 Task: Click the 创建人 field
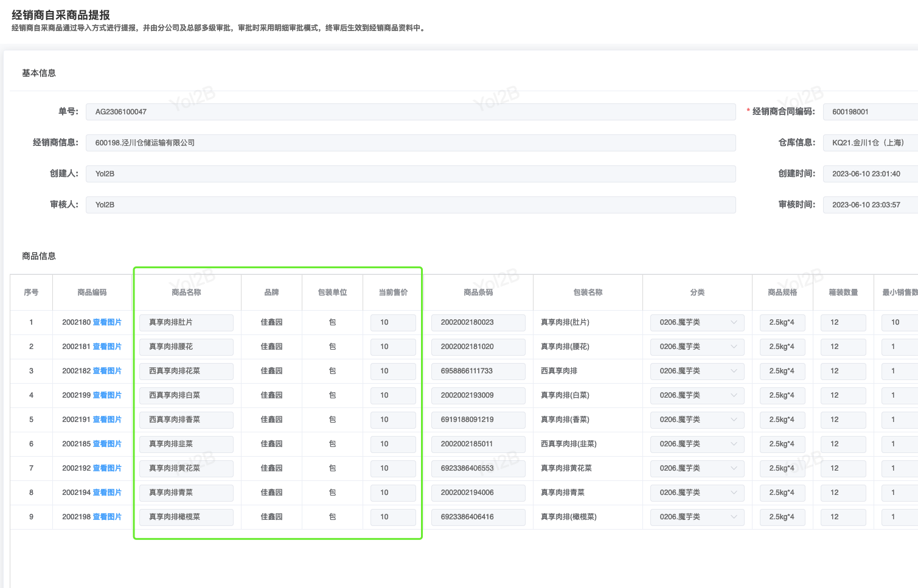(x=411, y=174)
